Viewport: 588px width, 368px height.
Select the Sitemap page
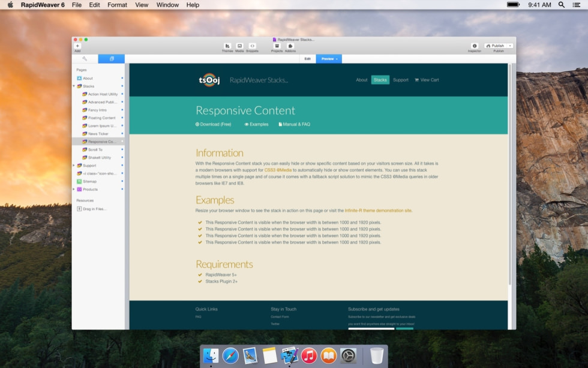89,181
